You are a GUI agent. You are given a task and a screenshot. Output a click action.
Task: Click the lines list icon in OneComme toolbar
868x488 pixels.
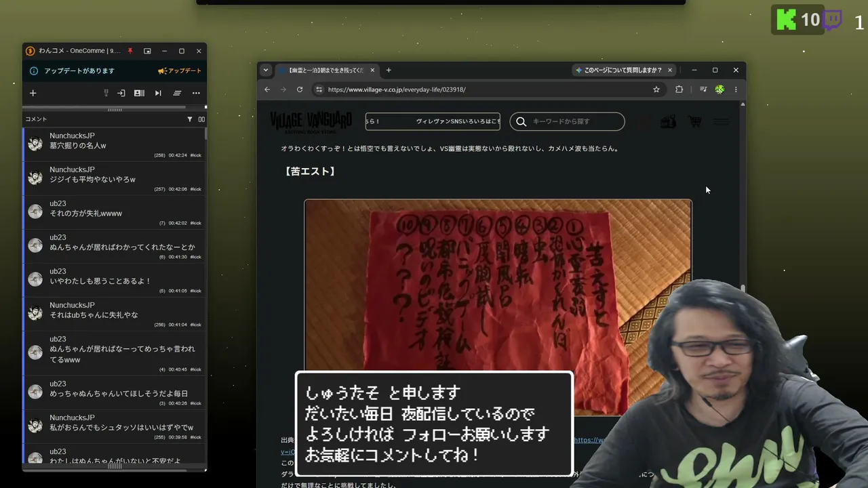177,93
